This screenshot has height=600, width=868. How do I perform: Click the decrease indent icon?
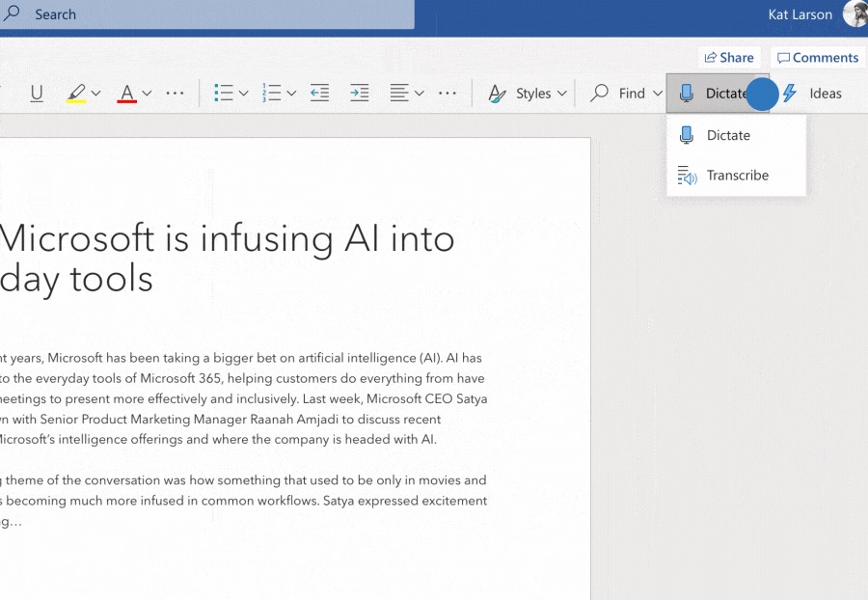click(319, 94)
